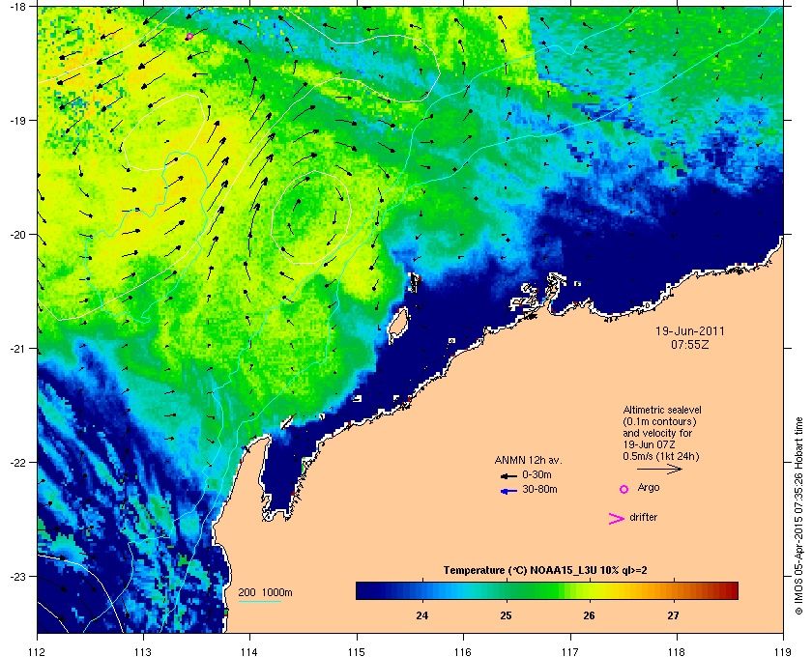
Task: Click the colorbar label 27
Action: 673,615
